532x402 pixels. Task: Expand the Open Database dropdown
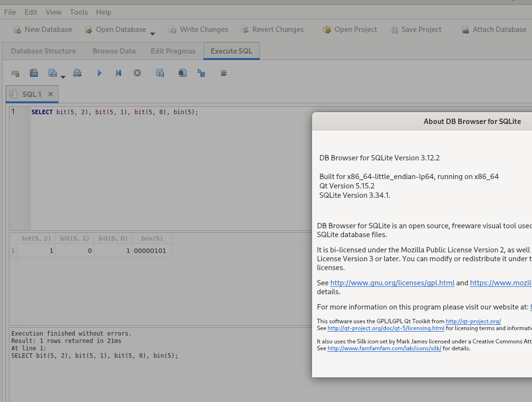click(153, 31)
